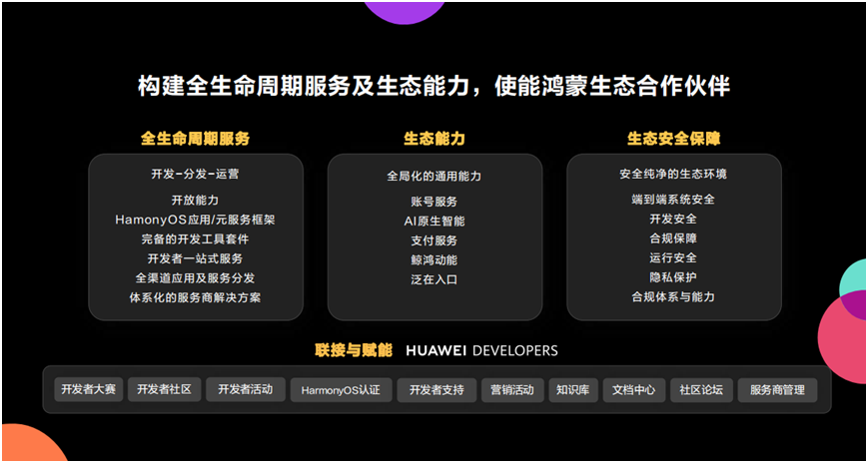Select 开发者一站式服务 text

coord(195,258)
